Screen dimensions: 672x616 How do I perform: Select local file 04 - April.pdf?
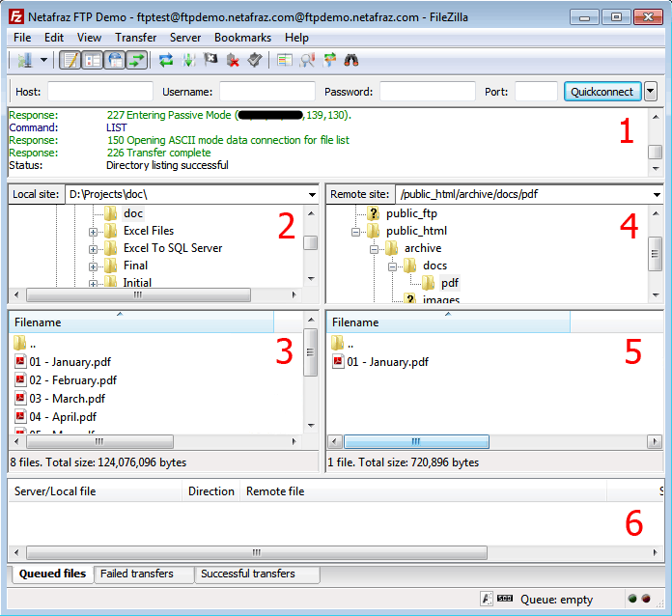click(56, 417)
